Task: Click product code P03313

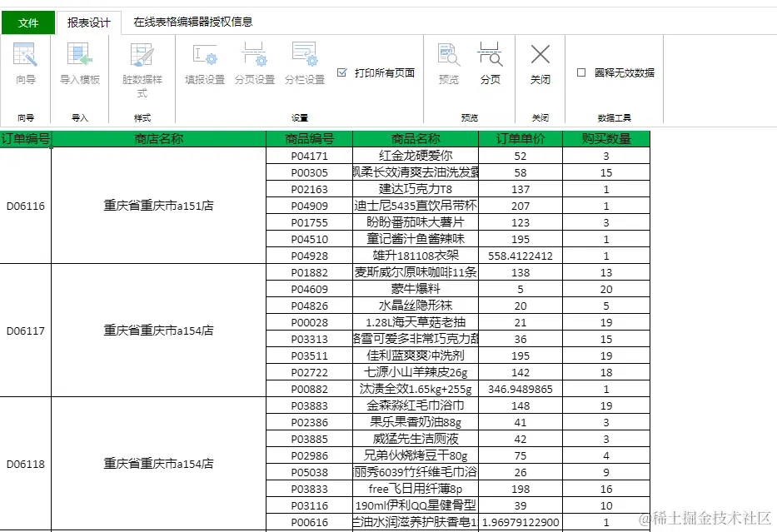Action: [309, 339]
